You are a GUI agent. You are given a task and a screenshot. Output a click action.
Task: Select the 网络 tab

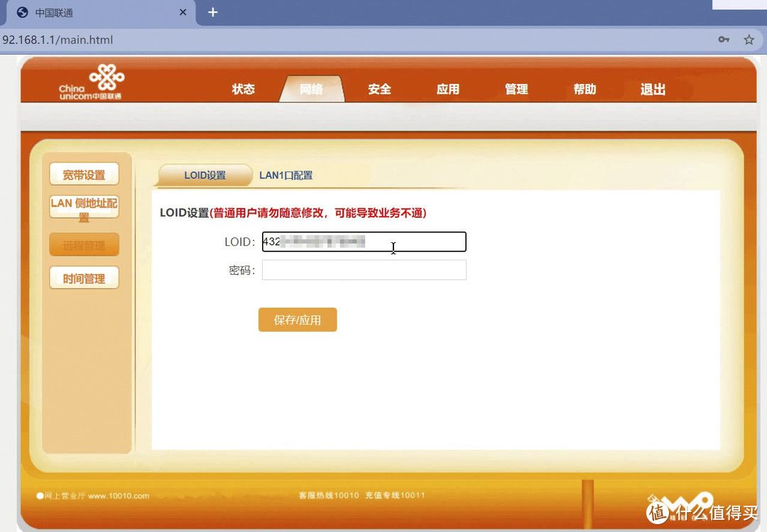click(311, 89)
